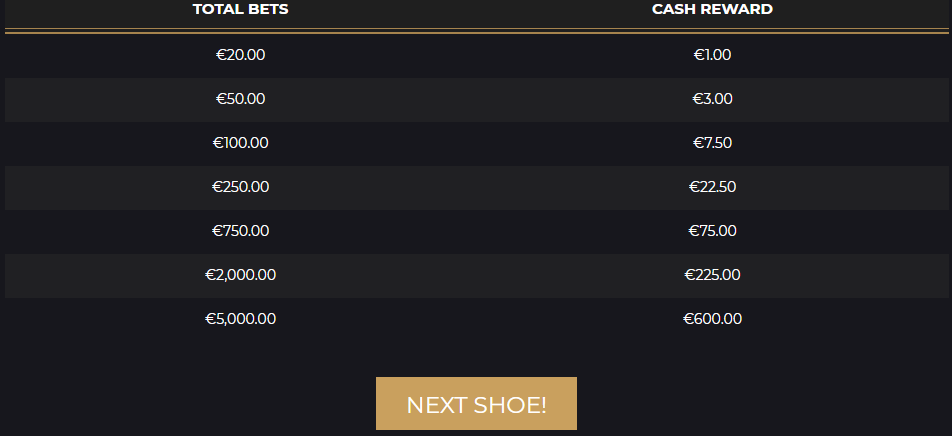Select the €20.00 total bets cell

pos(240,55)
